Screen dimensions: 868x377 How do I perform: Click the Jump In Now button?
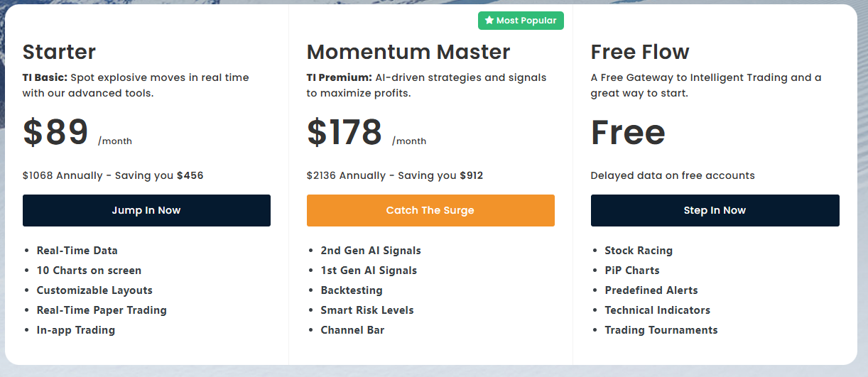pyautogui.click(x=146, y=210)
